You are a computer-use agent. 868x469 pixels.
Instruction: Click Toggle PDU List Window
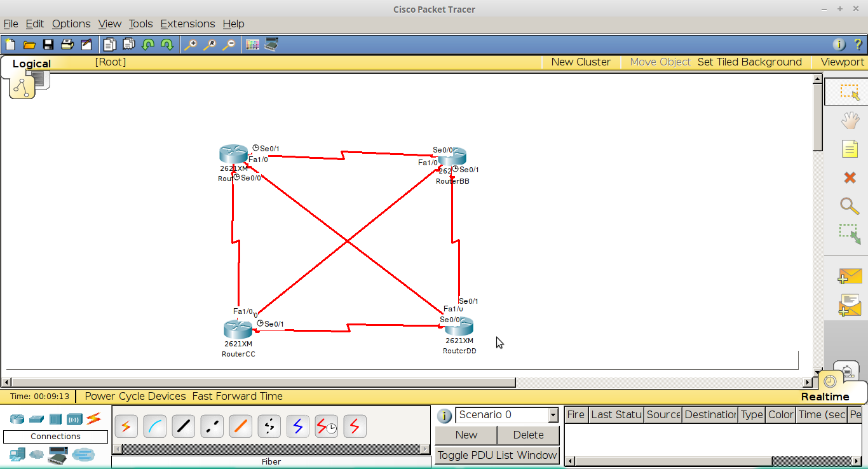[497, 456]
